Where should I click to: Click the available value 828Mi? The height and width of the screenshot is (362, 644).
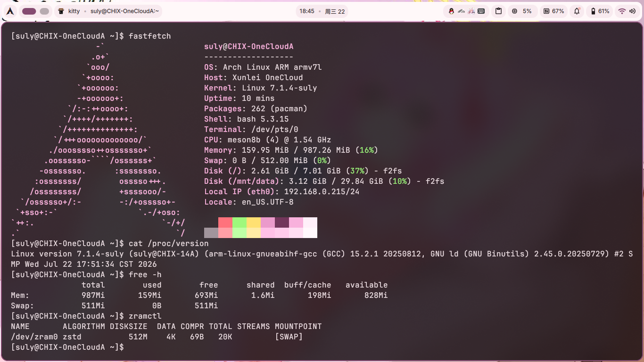376,296
